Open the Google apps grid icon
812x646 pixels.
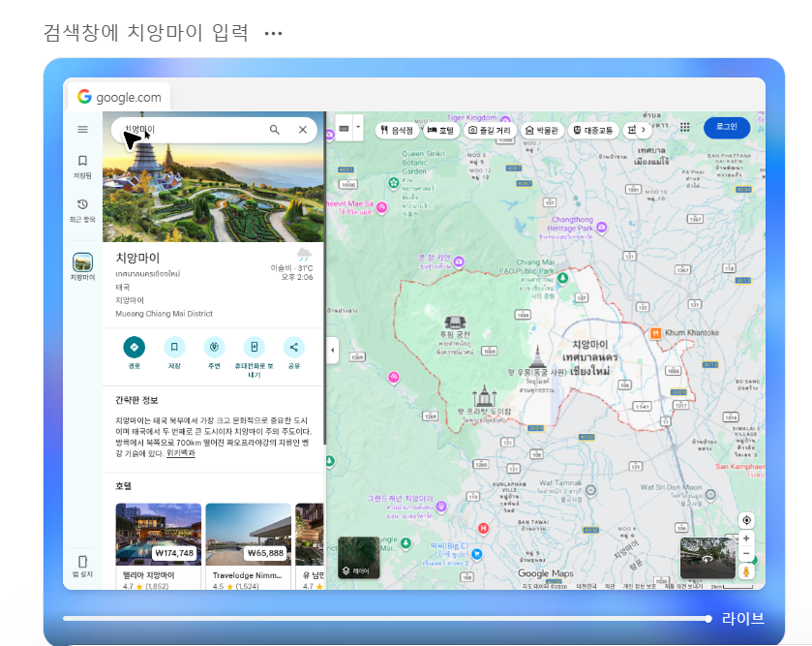tap(684, 128)
